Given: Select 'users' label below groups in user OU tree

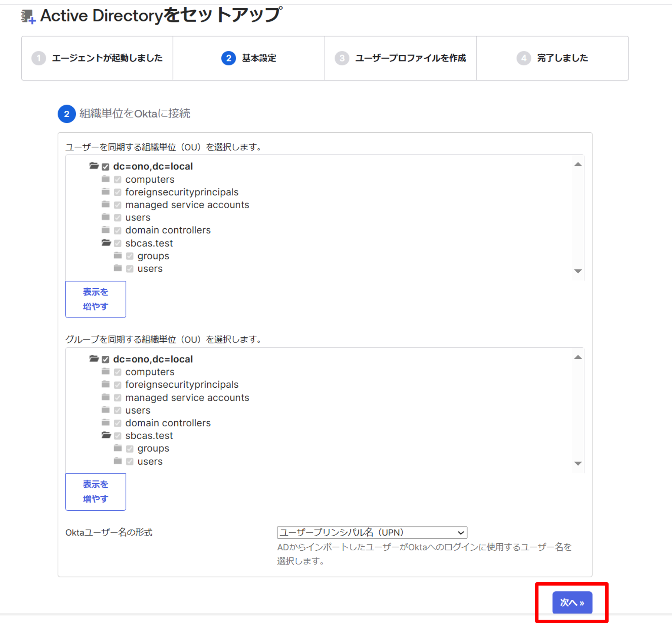Looking at the screenshot, I should (150, 269).
